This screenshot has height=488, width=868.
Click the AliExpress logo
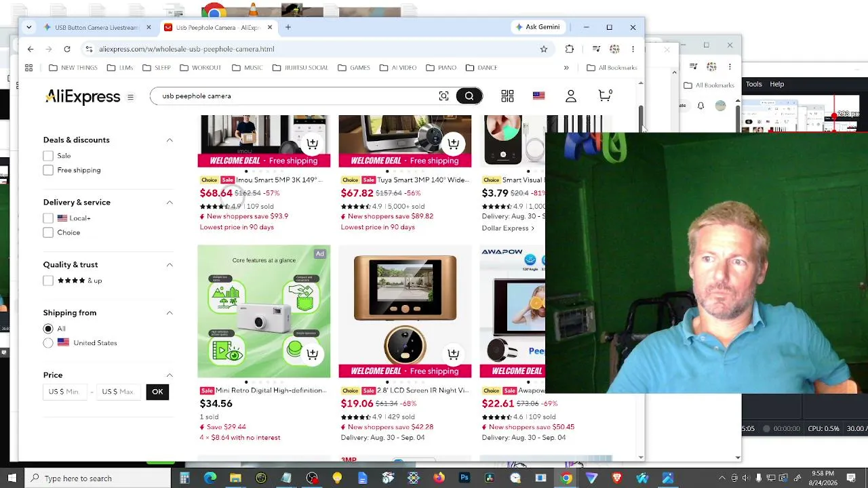(x=83, y=97)
